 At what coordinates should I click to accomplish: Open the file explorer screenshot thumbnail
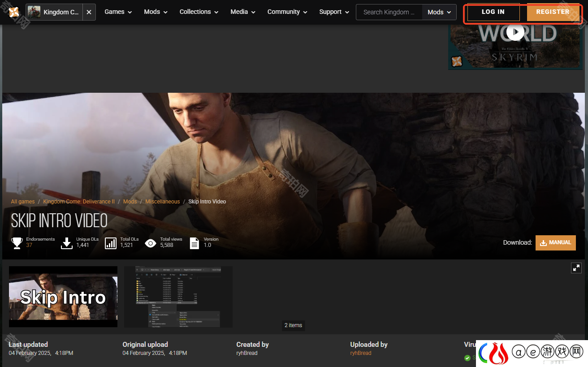coord(178,297)
